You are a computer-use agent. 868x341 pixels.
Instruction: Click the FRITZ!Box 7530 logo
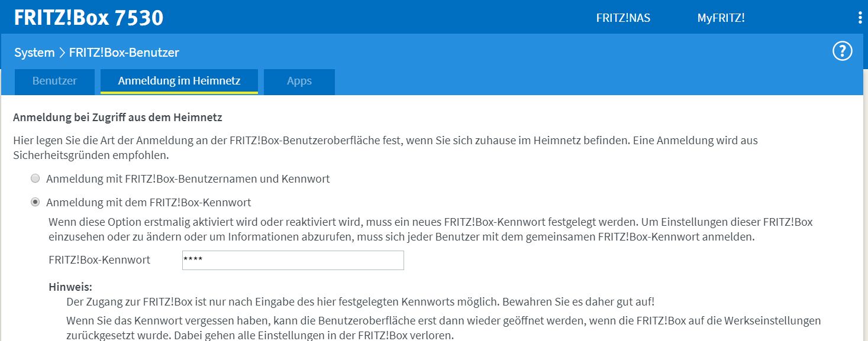click(89, 18)
